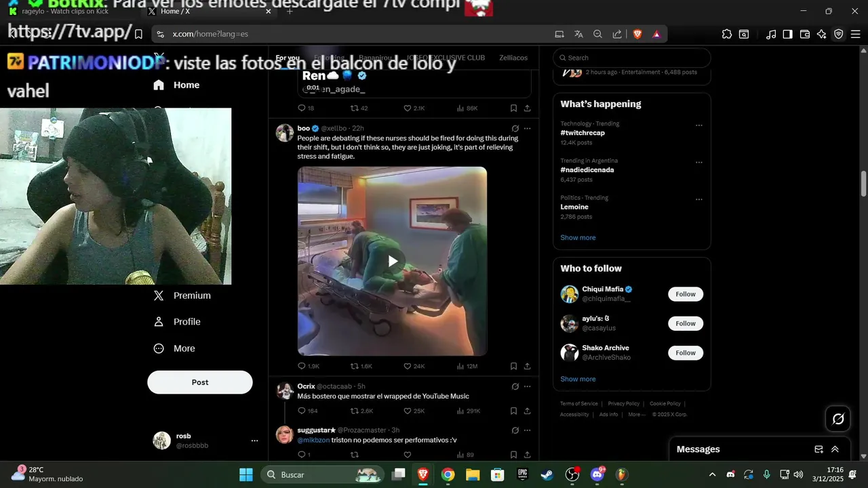View analytics 12M views on boo's post
This screenshot has height=488, width=868.
(467, 366)
